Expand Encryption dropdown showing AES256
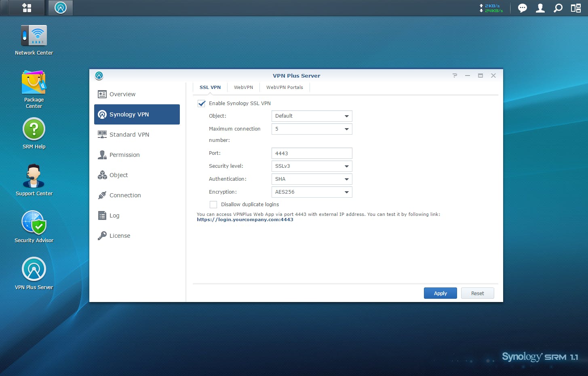588x376 pixels. 312,192
